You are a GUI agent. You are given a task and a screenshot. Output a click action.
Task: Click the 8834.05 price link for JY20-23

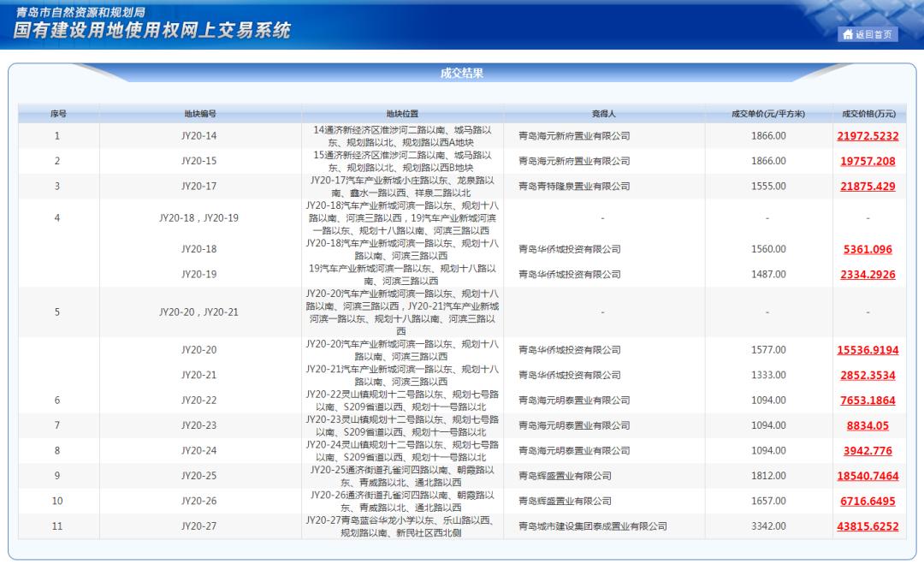[x=867, y=424]
